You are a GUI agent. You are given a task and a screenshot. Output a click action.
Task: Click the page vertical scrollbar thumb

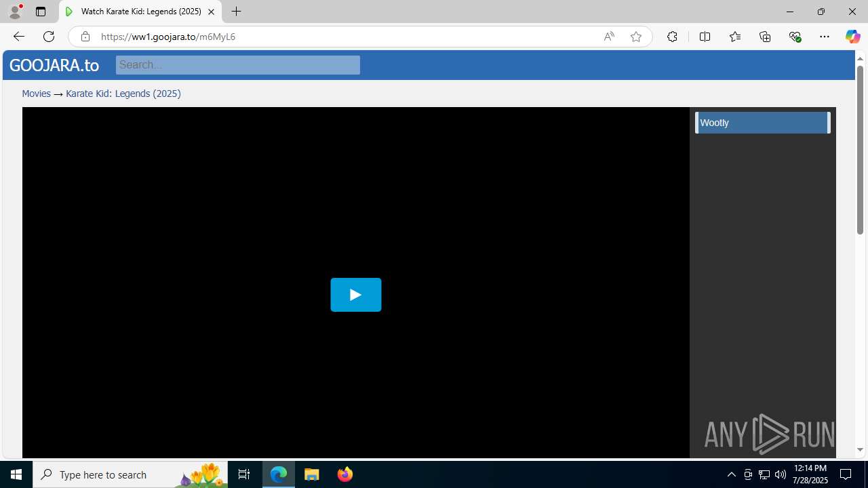point(860,150)
